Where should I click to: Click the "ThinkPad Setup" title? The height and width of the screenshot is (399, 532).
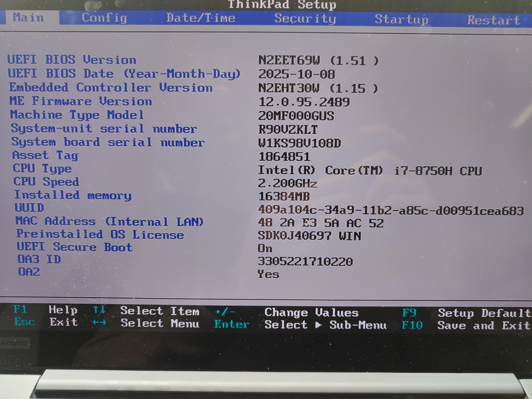(x=282, y=5)
